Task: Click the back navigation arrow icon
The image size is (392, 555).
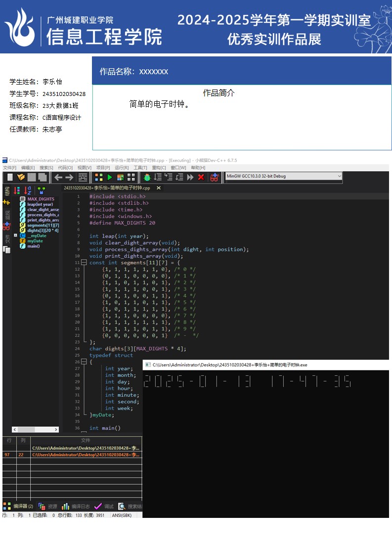Action: 58,177
